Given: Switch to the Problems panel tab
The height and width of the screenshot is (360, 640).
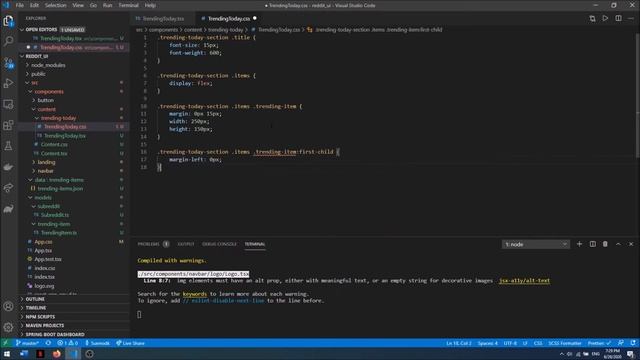Looking at the screenshot, I should click(153, 244).
